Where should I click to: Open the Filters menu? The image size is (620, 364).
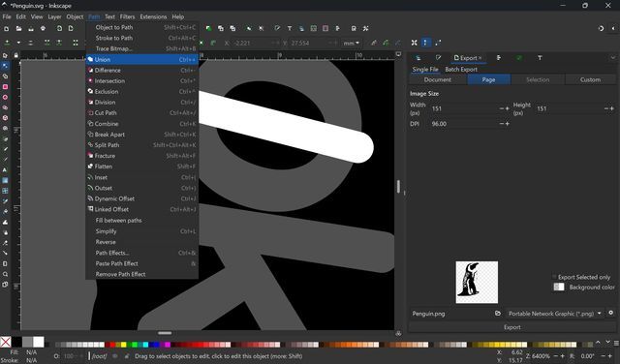pyautogui.click(x=127, y=16)
